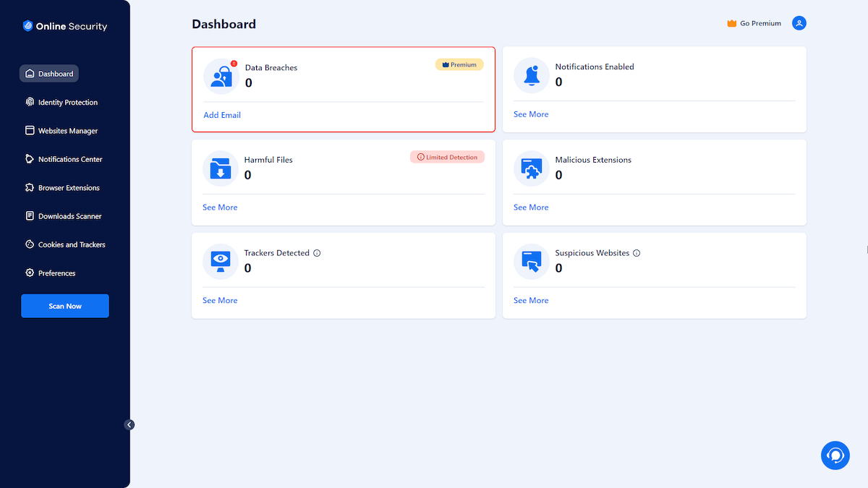Click the Scan Now button
The height and width of the screenshot is (488, 868).
64,305
